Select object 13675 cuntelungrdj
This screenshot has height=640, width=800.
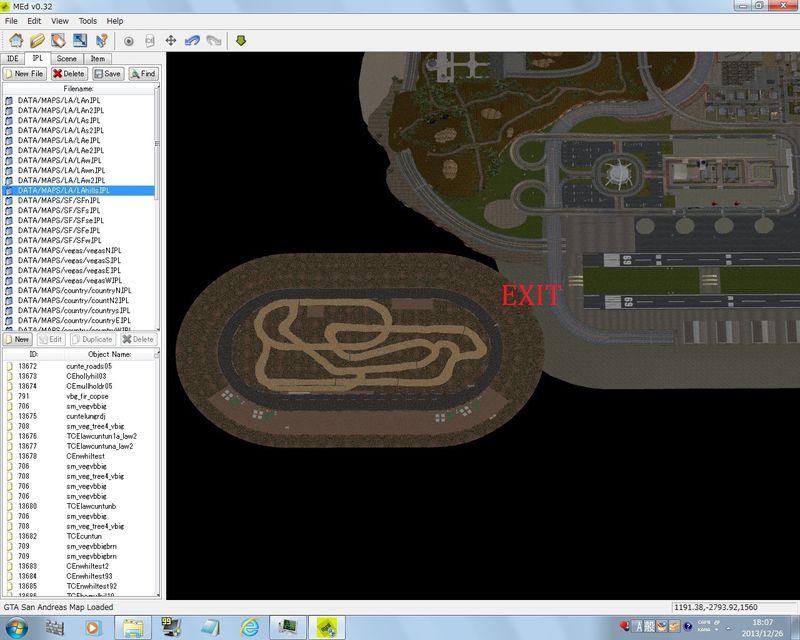click(x=79, y=416)
